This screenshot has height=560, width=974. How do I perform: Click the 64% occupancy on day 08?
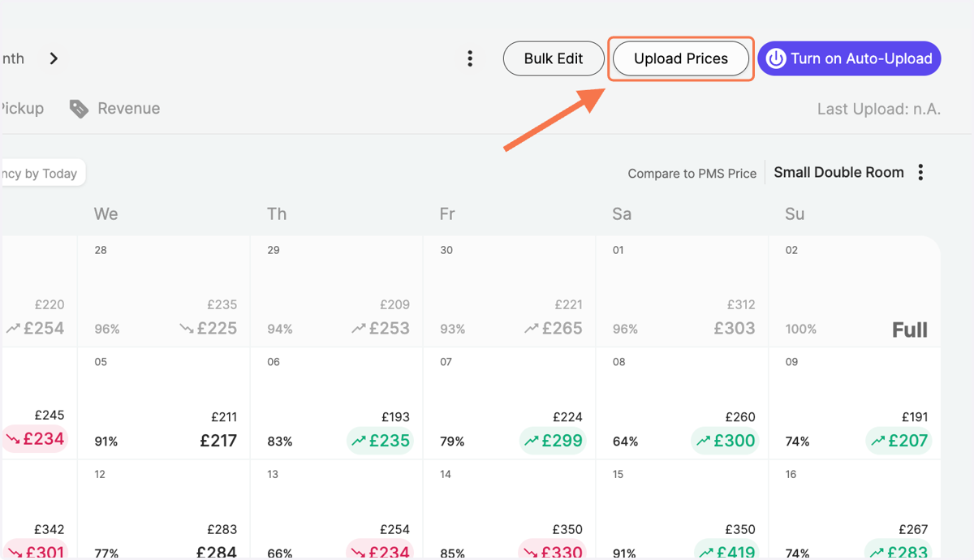[x=625, y=442]
